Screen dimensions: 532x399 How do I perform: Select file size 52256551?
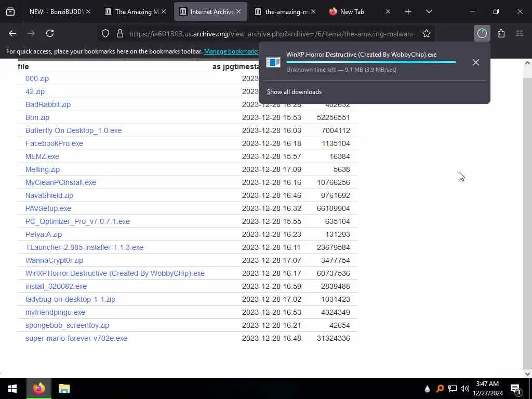pos(333,117)
